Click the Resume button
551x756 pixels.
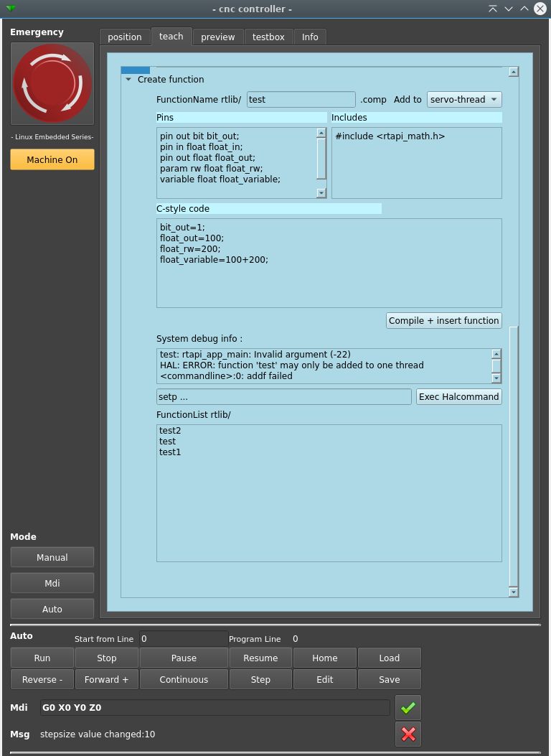260,658
